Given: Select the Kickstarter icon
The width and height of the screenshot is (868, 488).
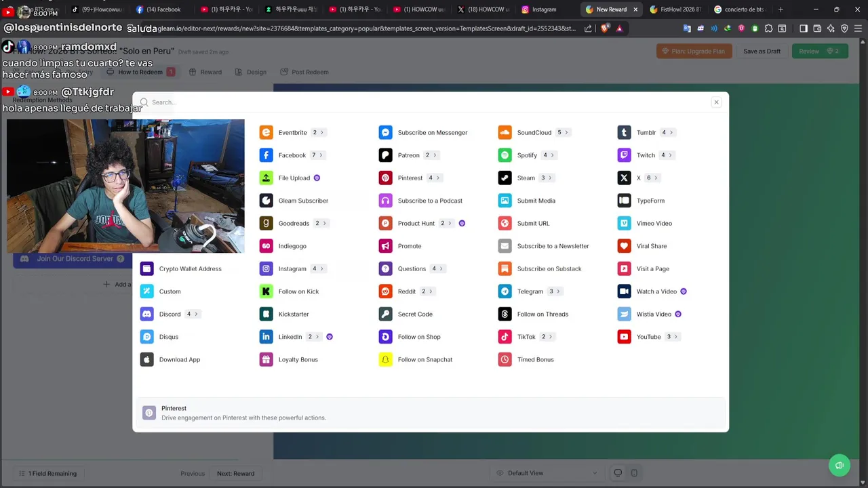Looking at the screenshot, I should (x=266, y=314).
